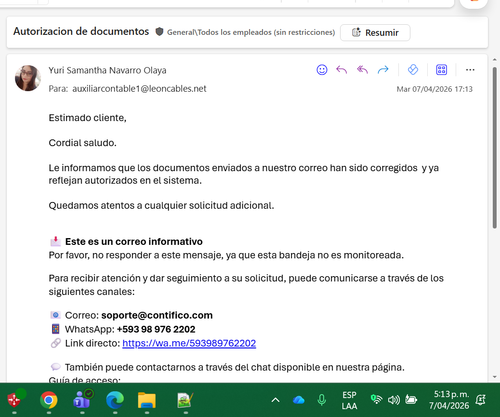Open more actions ellipsis menu

pyautogui.click(x=470, y=70)
